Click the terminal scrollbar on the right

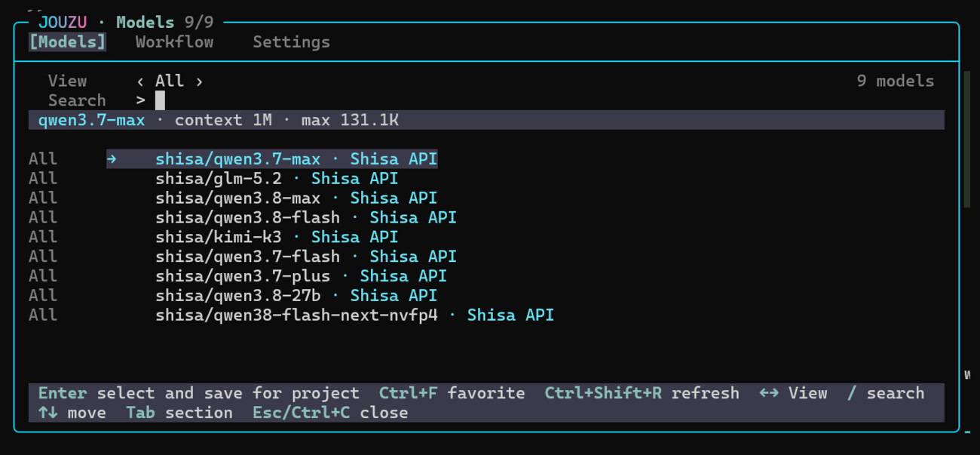[967, 140]
